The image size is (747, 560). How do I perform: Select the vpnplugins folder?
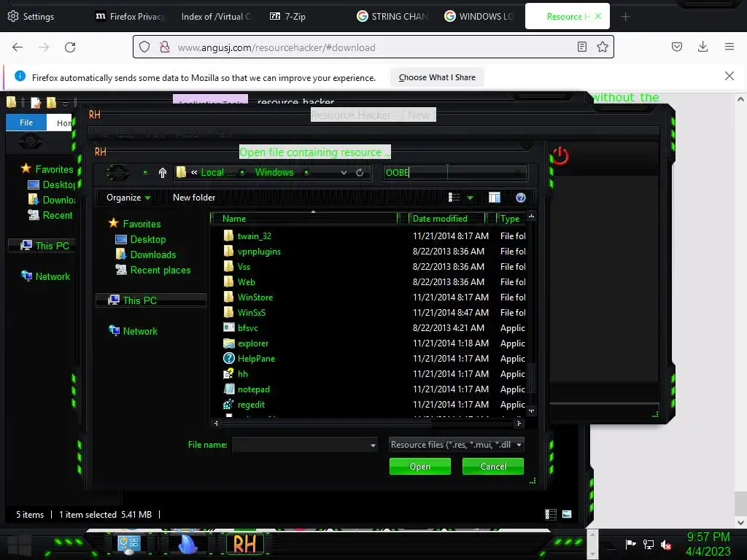[259, 252]
